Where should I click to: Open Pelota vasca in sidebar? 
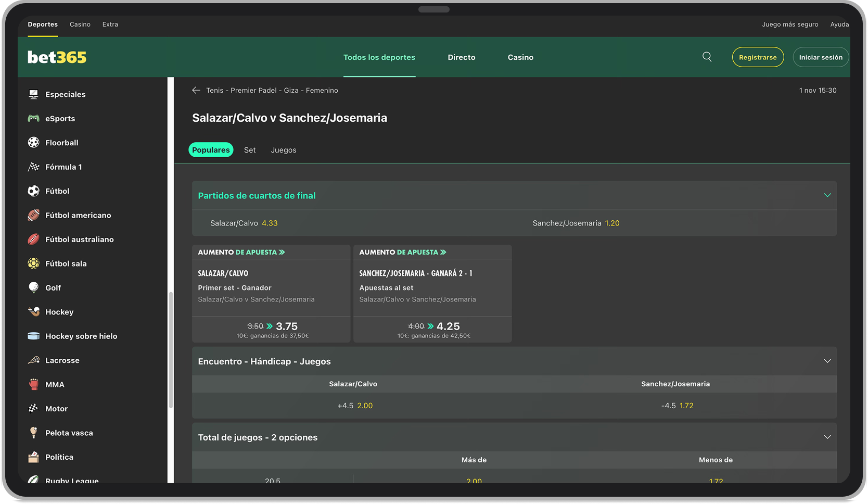click(69, 433)
